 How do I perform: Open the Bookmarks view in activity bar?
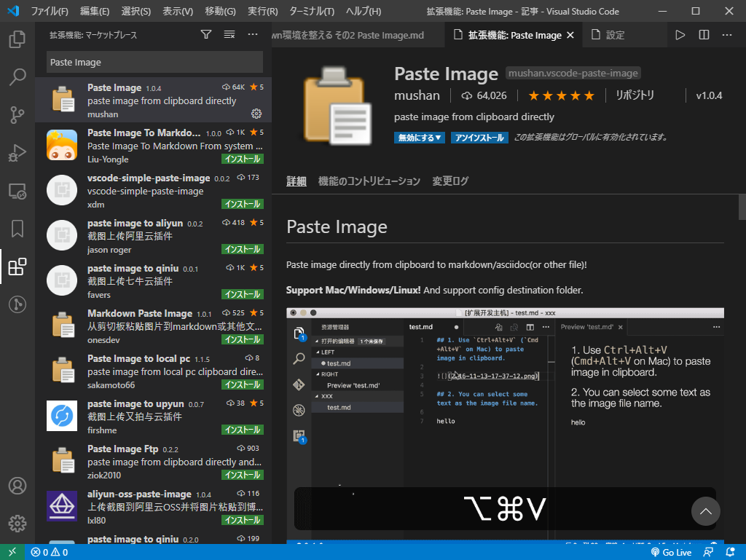click(17, 229)
